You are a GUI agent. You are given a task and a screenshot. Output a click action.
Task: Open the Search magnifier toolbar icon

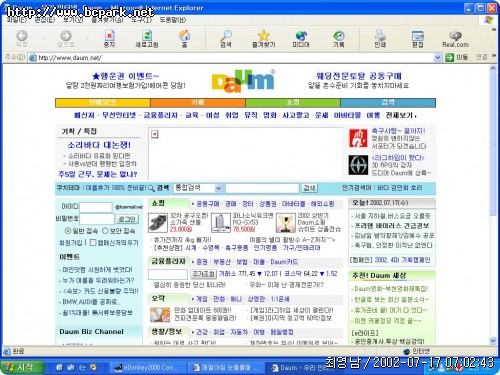pos(226,35)
